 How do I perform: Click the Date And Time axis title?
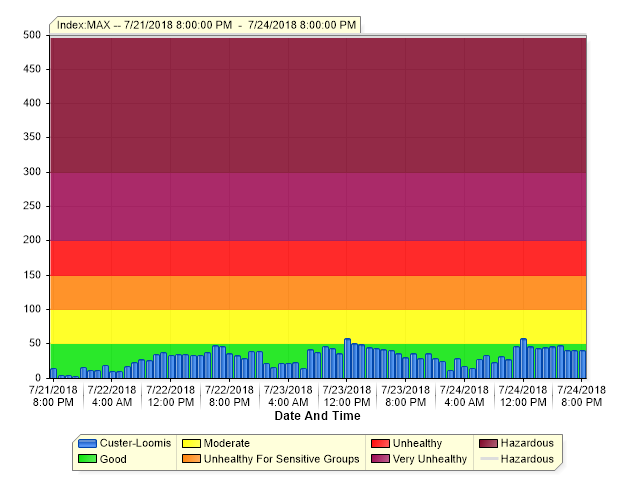click(317, 416)
